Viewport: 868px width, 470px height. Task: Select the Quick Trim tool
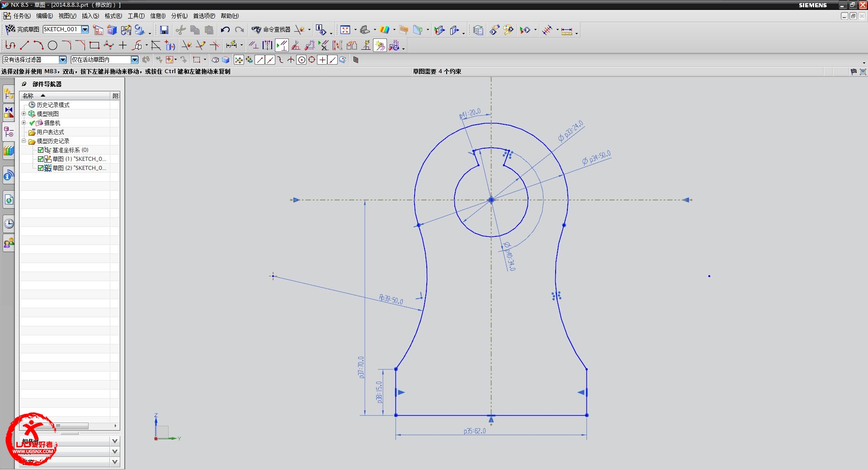tap(187, 45)
